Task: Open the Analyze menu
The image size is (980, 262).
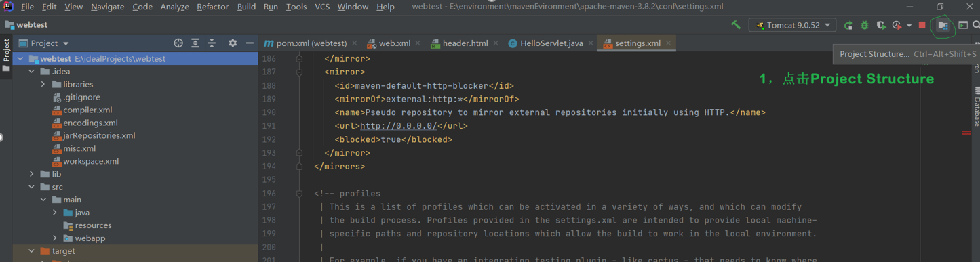Action: click(174, 7)
